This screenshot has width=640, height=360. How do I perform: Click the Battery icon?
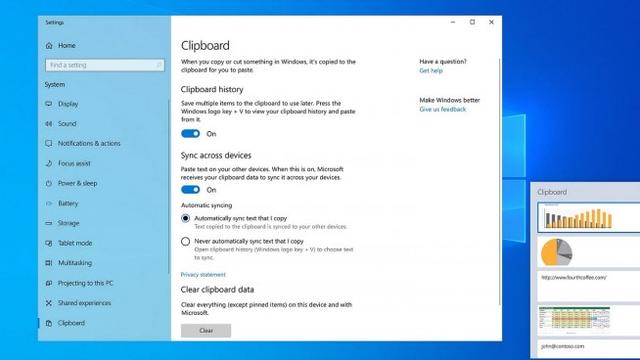(x=49, y=203)
